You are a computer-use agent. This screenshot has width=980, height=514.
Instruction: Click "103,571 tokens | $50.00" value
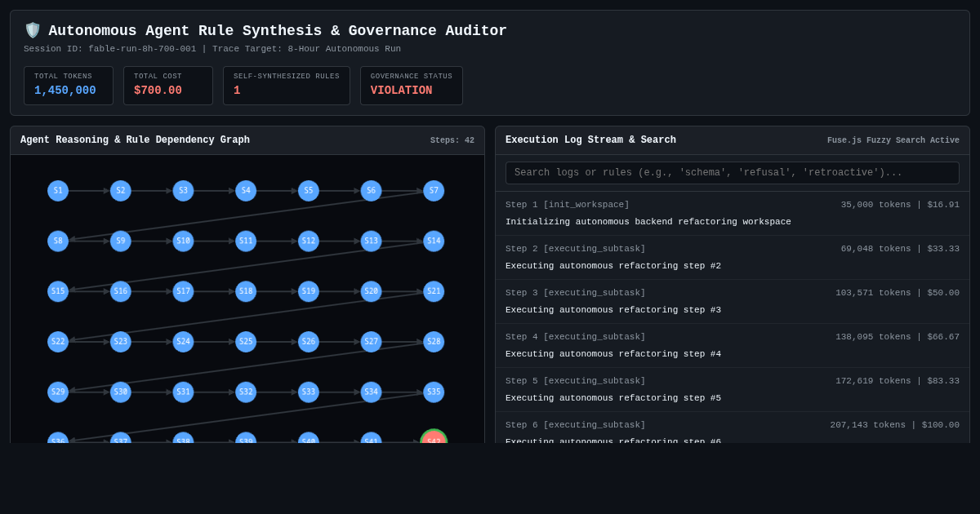point(898,293)
